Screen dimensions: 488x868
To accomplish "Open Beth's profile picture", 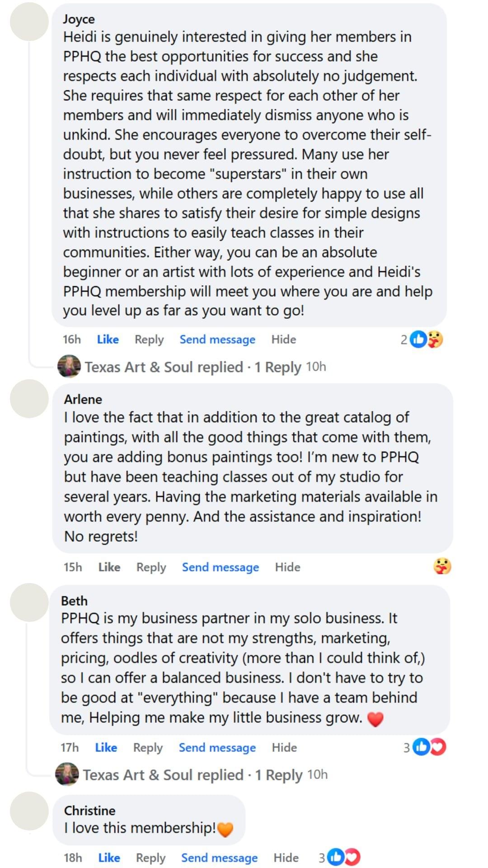I will (x=29, y=602).
